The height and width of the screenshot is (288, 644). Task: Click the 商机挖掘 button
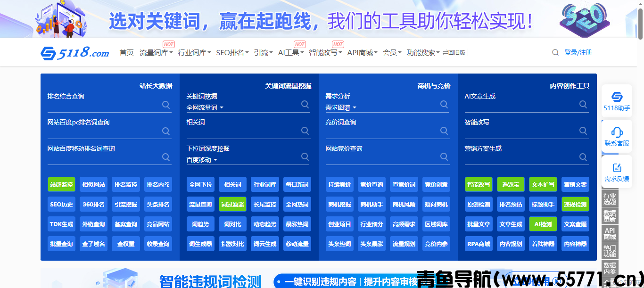[339, 204]
